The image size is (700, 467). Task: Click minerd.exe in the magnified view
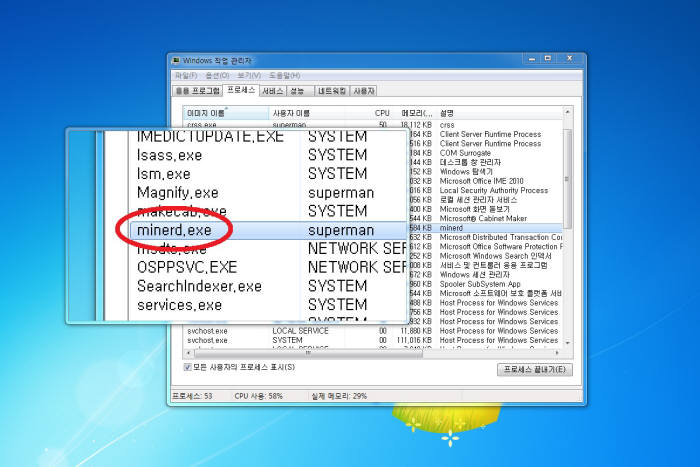pyautogui.click(x=174, y=230)
